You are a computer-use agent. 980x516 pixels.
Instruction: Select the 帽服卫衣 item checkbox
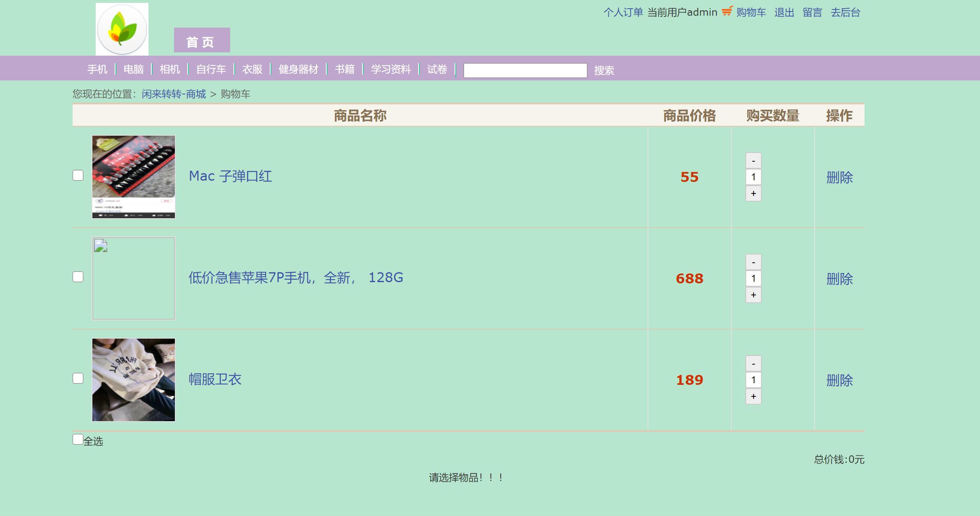pyautogui.click(x=78, y=378)
